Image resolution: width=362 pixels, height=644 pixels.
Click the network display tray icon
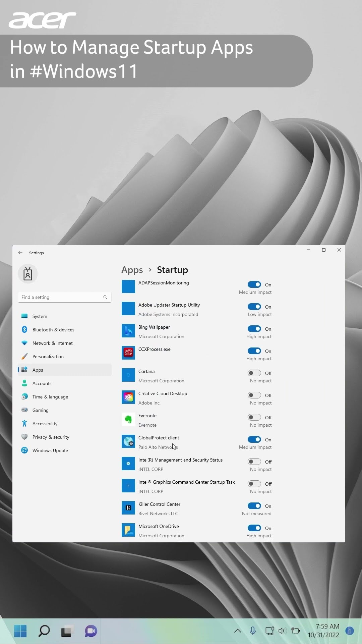pos(269,631)
